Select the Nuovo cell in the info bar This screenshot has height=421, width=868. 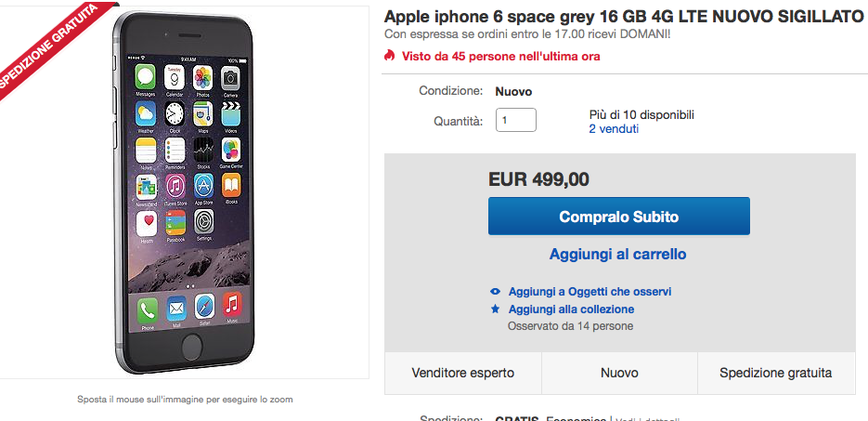[x=619, y=373]
